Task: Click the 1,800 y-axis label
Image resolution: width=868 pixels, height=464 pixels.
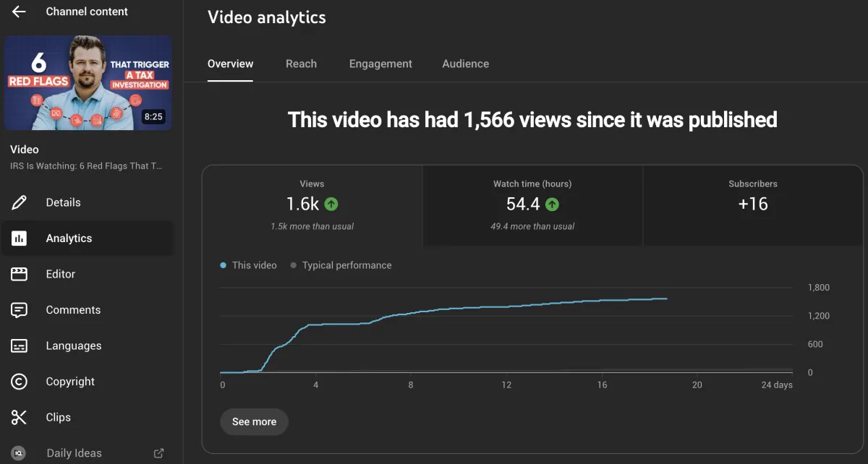Action: click(819, 288)
